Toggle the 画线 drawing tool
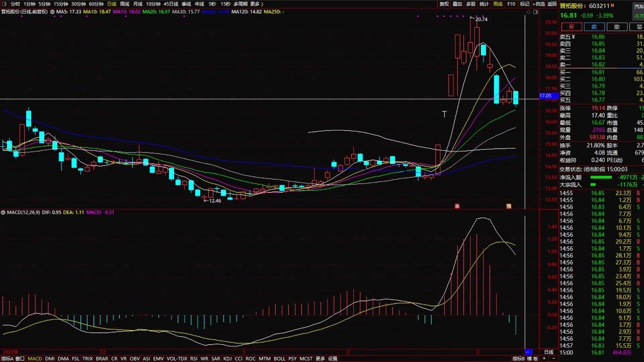 coord(498,4)
